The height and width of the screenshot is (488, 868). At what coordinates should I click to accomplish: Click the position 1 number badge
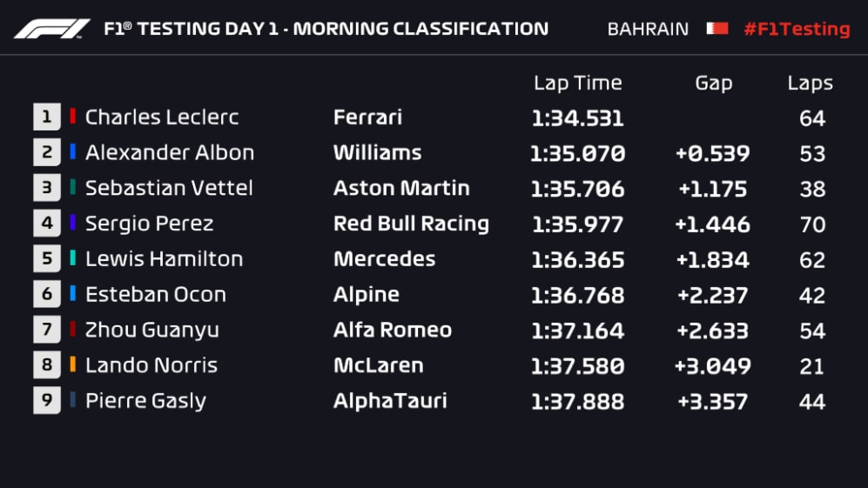[47, 117]
